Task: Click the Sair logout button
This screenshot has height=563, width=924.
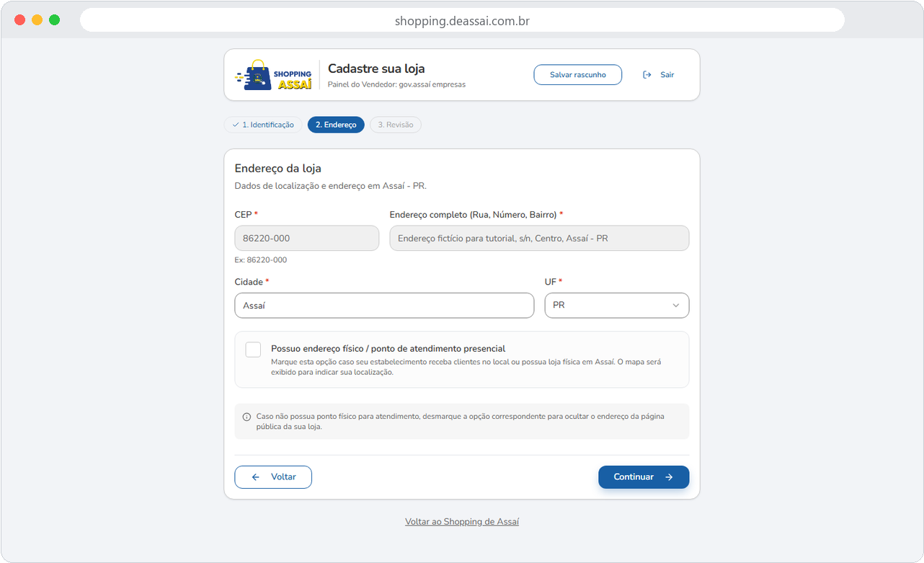Action: click(659, 75)
